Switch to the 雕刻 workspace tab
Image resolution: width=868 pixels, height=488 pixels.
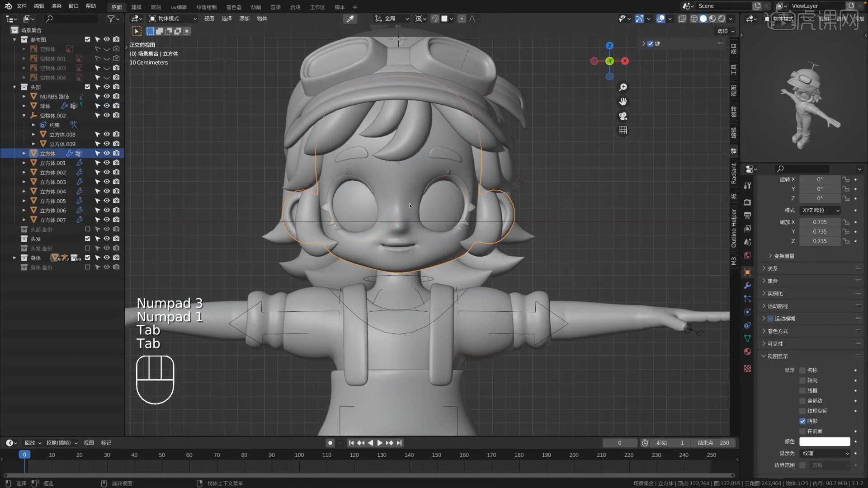[x=156, y=7]
